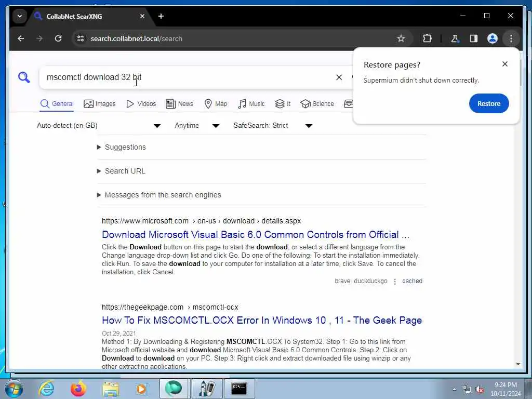Click the back navigation arrow
Image resolution: width=532 pixels, height=399 pixels.
pyautogui.click(x=21, y=38)
